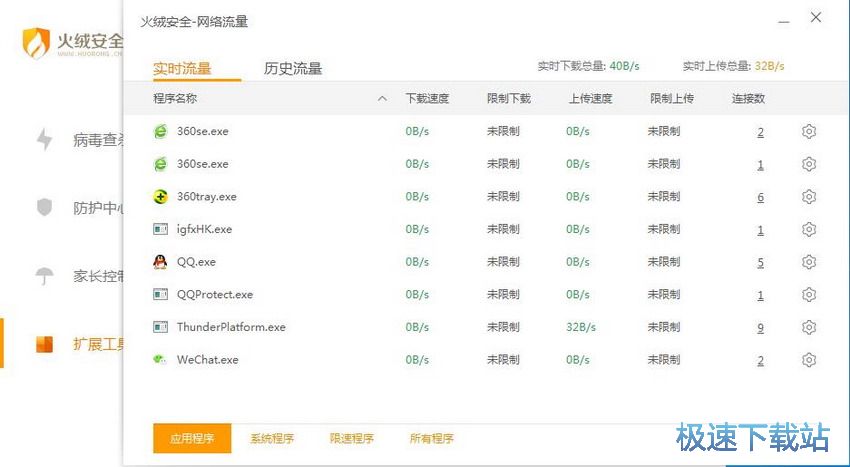This screenshot has width=850, height=467.
Task: Click the lightning virus scan sidebar icon
Action: click(44, 139)
